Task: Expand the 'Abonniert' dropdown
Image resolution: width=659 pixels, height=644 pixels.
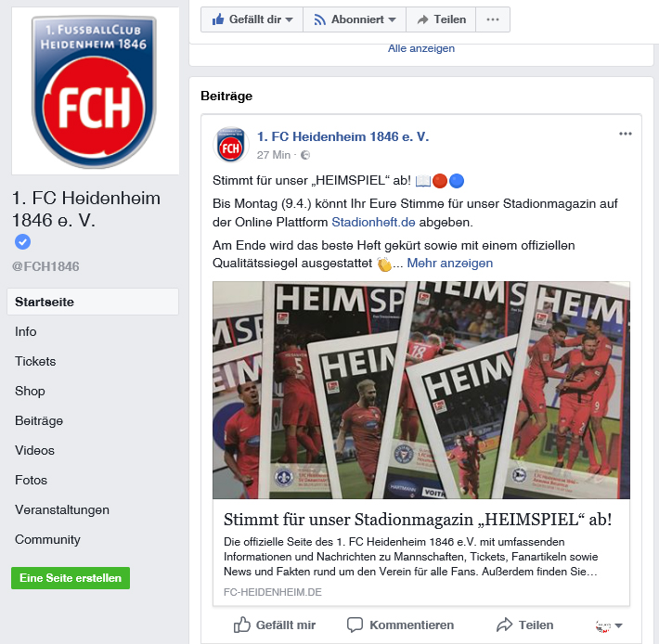Action: (x=355, y=19)
